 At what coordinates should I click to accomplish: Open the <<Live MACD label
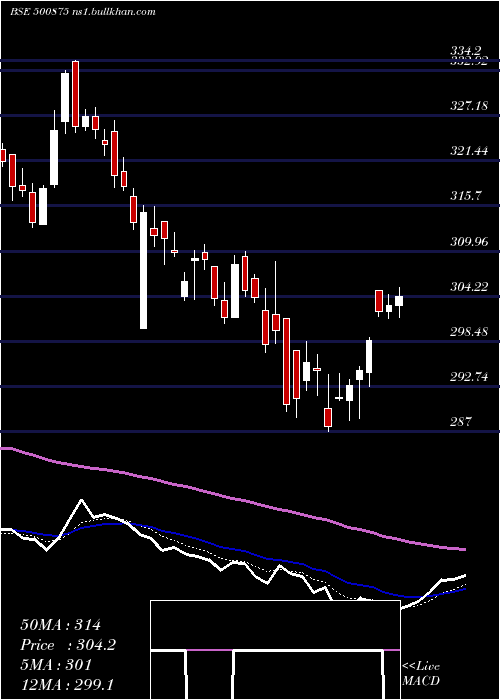421,674
